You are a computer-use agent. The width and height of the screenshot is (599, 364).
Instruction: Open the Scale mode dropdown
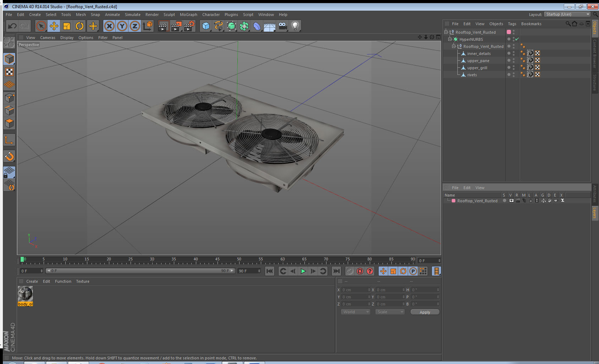(390, 312)
